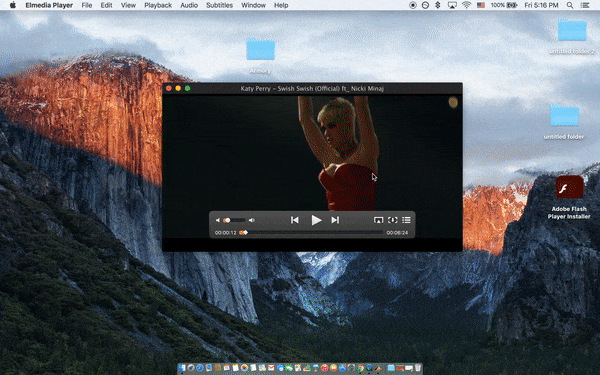Open the AirPlay display menu in the menu bar
600x375 pixels.
point(452,5)
